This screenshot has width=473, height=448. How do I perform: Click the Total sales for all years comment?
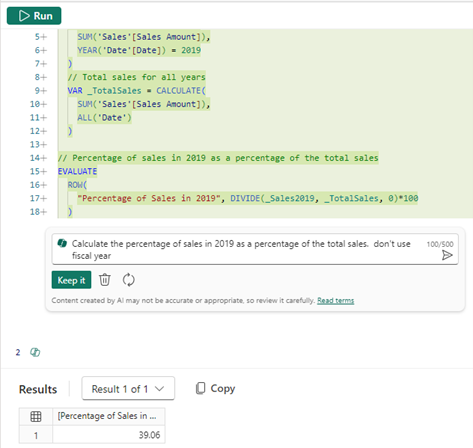(x=137, y=77)
